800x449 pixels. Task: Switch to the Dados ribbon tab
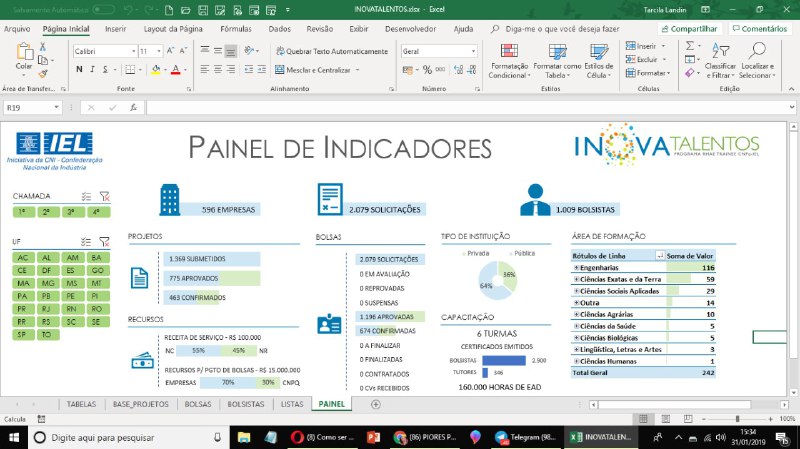tap(280, 29)
